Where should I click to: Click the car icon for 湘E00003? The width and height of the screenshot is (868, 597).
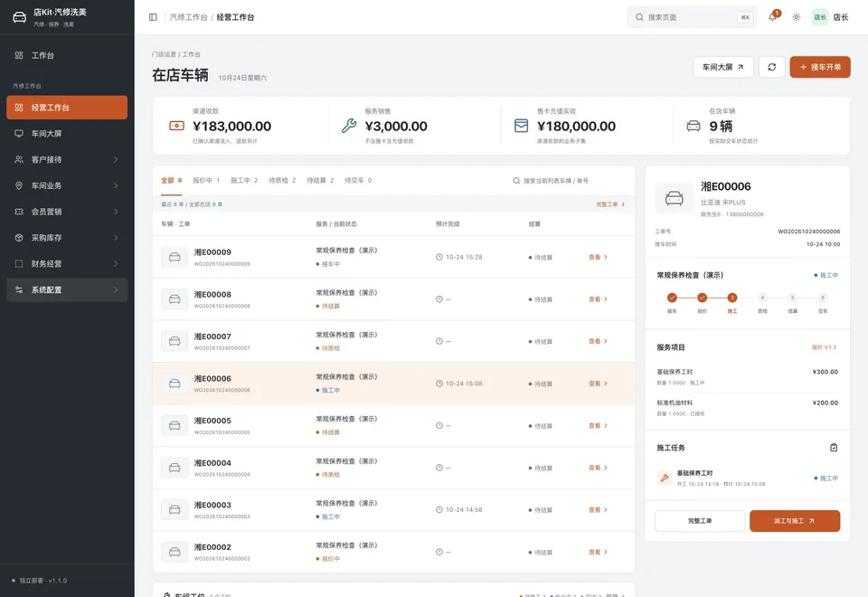click(x=175, y=509)
